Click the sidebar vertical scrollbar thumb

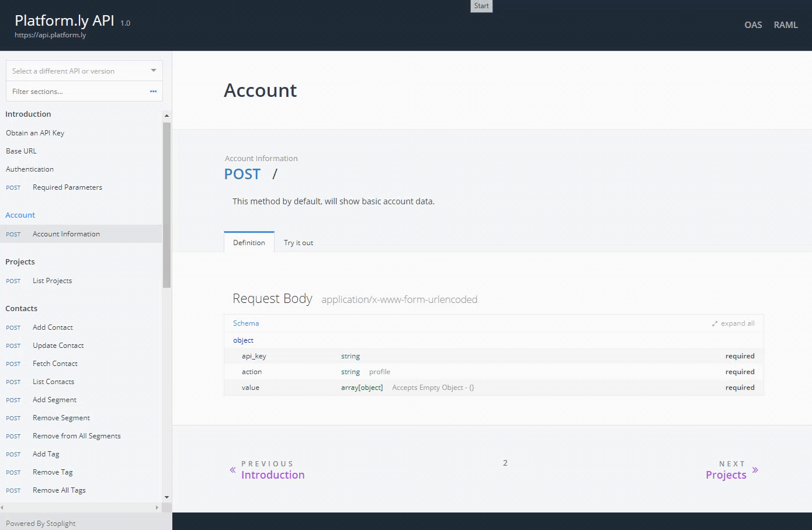pyautogui.click(x=166, y=204)
